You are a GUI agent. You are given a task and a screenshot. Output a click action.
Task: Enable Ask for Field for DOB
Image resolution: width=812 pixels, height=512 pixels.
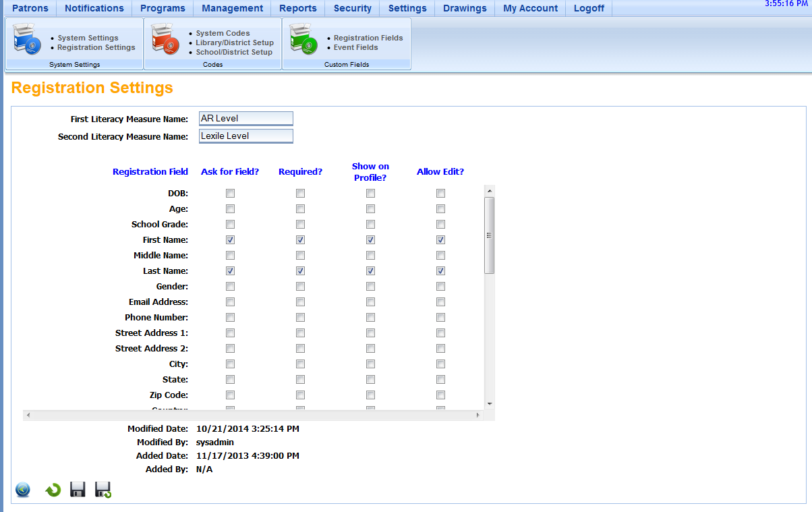click(x=230, y=193)
